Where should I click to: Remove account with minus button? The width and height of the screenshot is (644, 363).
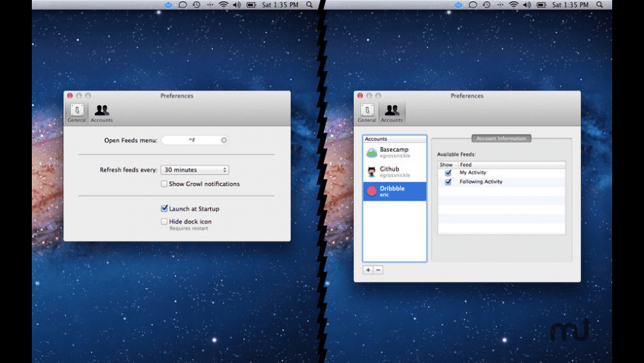click(x=378, y=270)
